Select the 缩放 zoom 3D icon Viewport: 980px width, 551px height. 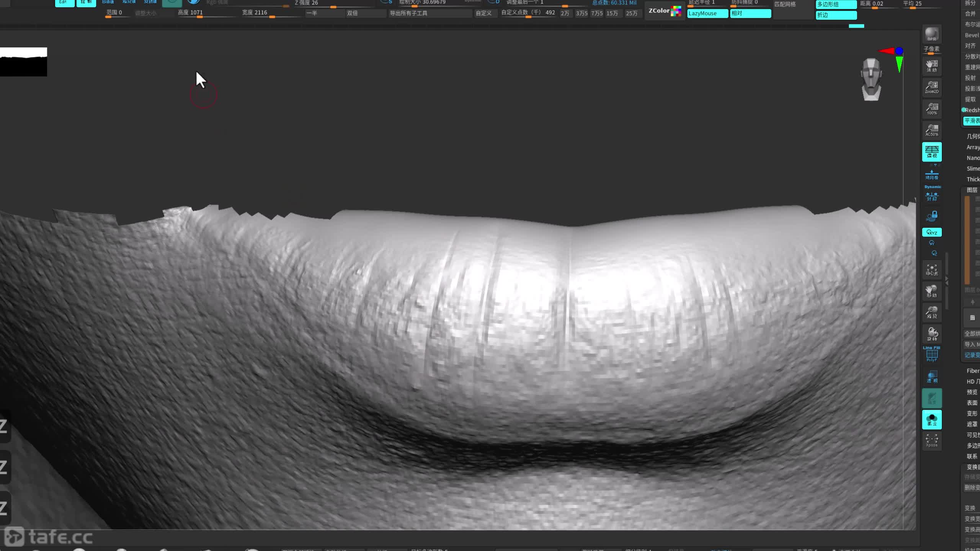point(931,313)
